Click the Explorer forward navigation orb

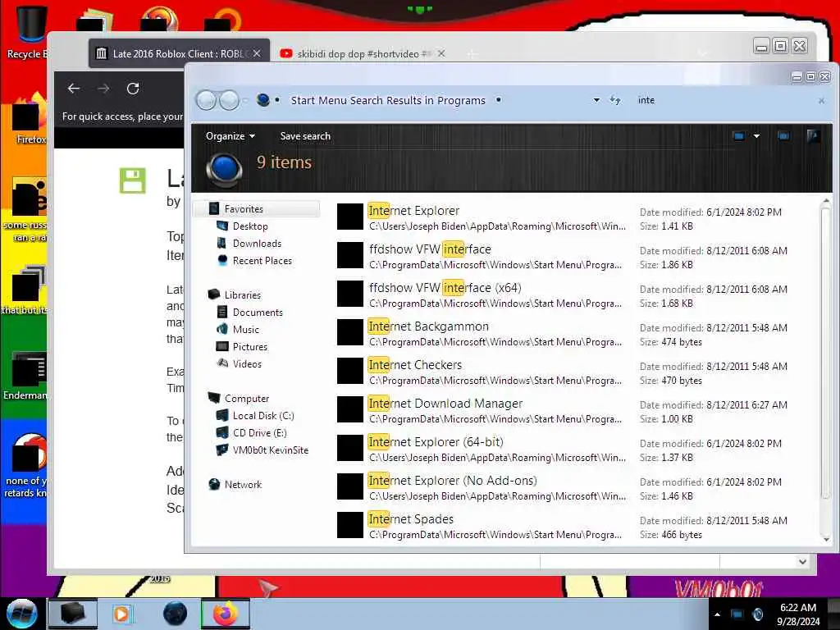(230, 100)
